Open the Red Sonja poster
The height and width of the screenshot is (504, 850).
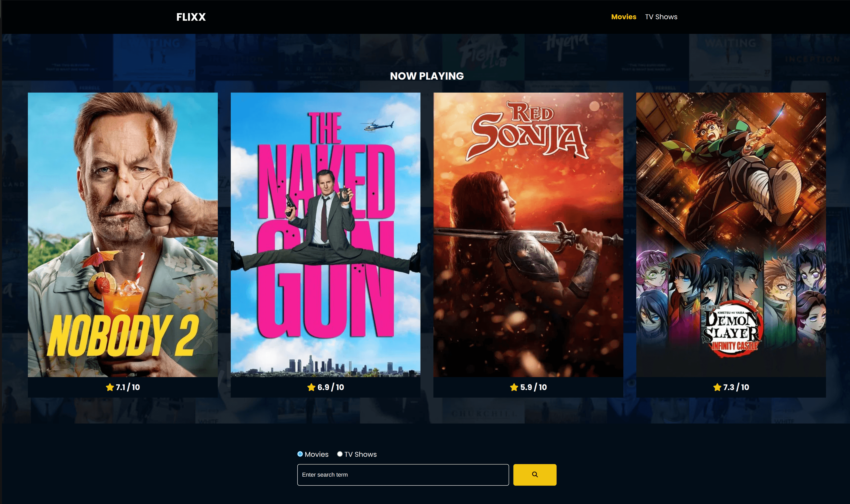tap(528, 234)
